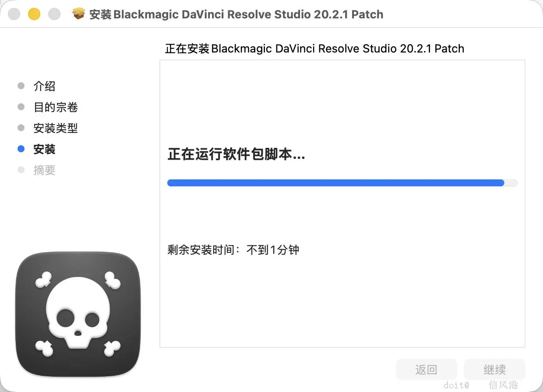Open the 安装类型 step
Viewport: 543px width, 392px height.
pos(56,128)
